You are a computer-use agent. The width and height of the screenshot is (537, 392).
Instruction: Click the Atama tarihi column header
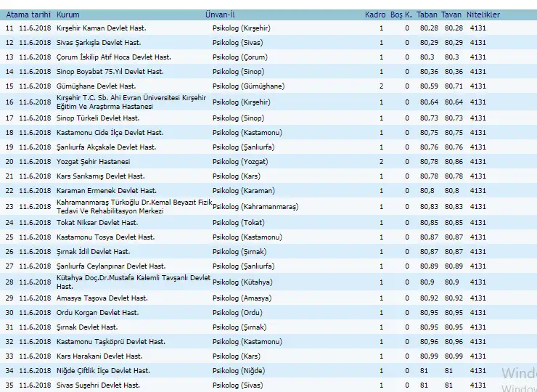pyautogui.click(x=27, y=15)
